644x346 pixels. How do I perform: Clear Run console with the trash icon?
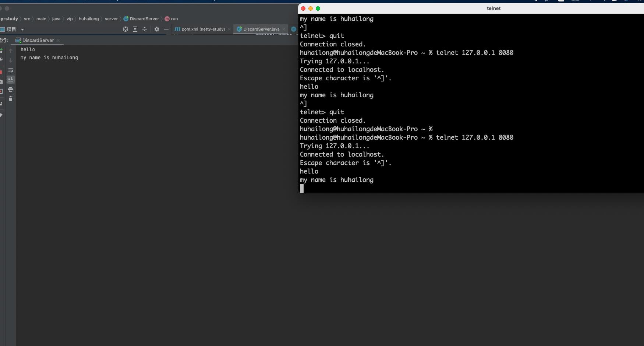[x=11, y=99]
